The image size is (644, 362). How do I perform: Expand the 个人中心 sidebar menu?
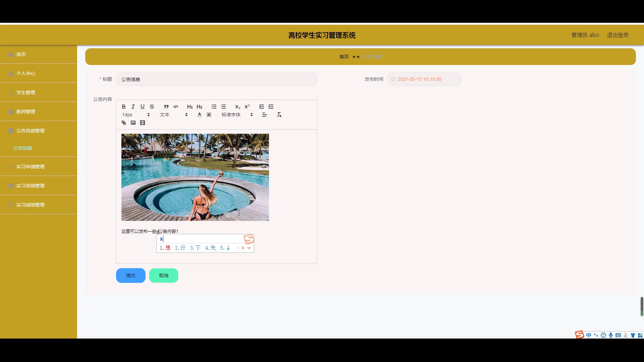tap(39, 73)
